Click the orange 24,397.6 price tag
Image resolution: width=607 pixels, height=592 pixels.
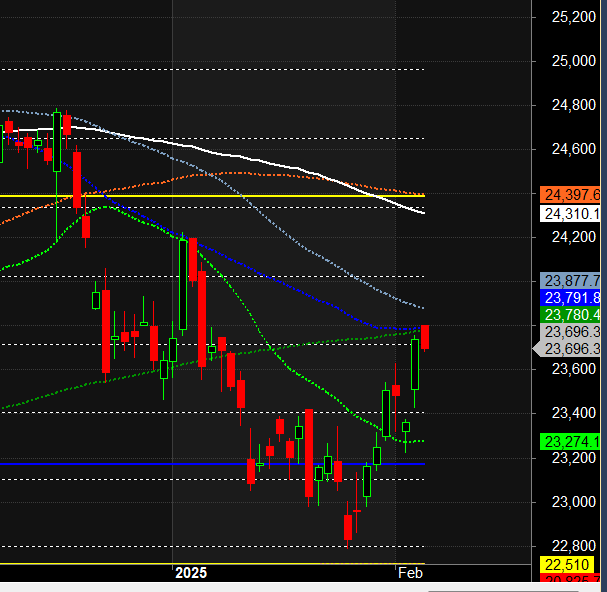click(570, 195)
